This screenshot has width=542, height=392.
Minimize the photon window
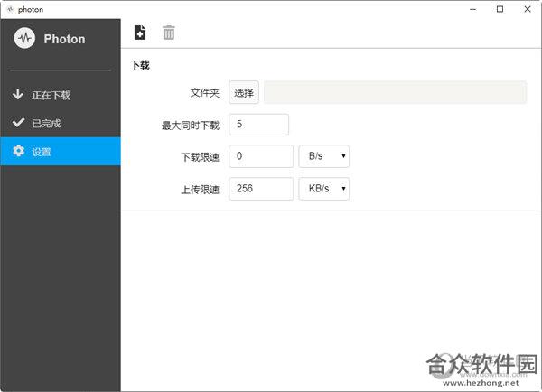[x=472, y=9]
